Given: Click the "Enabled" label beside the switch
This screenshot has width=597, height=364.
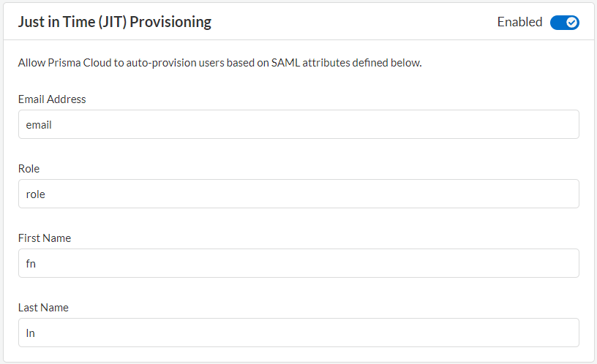Looking at the screenshot, I should pos(519,22).
